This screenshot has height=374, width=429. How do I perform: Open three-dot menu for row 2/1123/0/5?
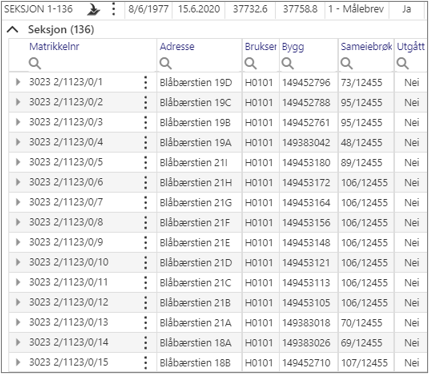pyautogui.click(x=145, y=162)
